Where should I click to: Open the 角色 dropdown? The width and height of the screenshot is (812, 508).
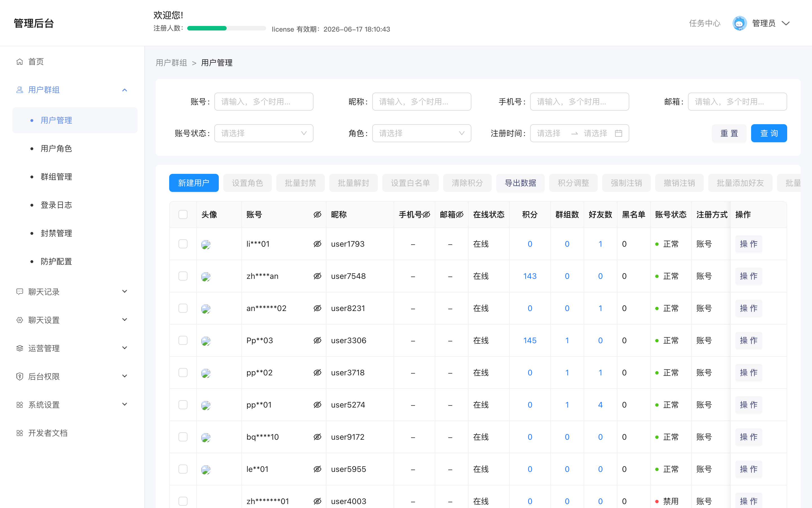coord(422,133)
